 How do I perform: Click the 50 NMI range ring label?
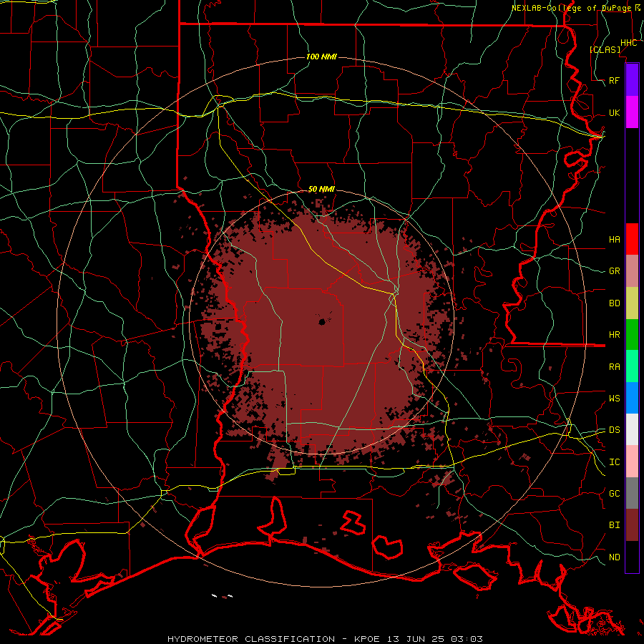pyautogui.click(x=321, y=189)
